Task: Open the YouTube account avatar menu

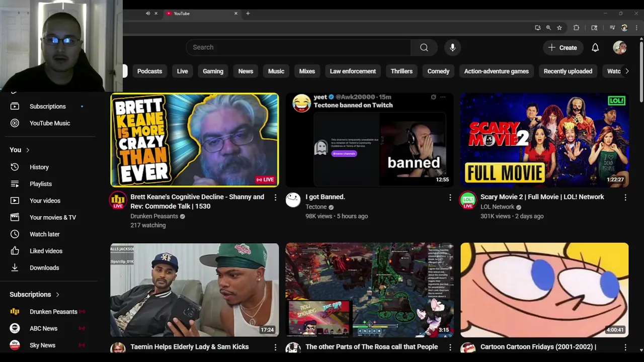Action: point(620,47)
